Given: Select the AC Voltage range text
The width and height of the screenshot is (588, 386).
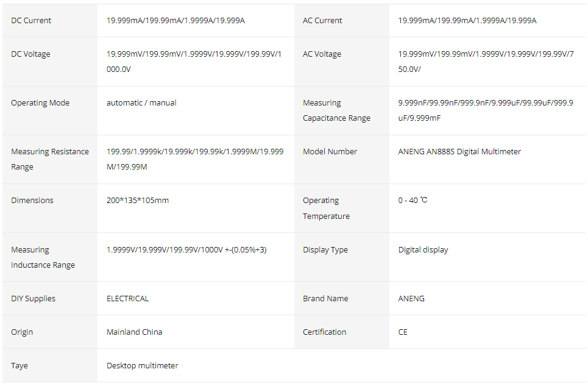Looking at the screenshot, I should click(x=486, y=62).
